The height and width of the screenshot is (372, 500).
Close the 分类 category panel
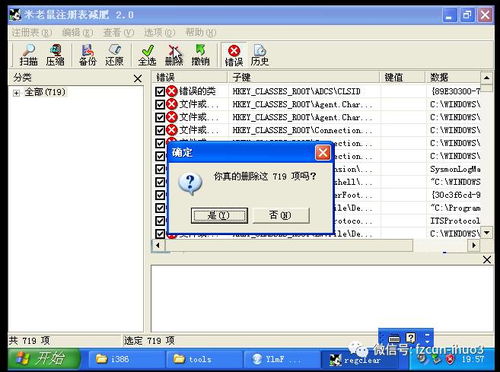[137, 79]
